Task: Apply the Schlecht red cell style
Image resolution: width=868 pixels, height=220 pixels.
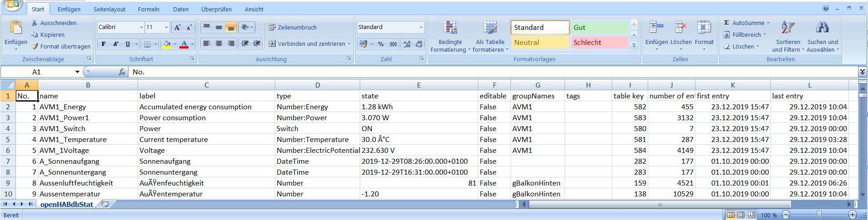Action: pyautogui.click(x=600, y=43)
